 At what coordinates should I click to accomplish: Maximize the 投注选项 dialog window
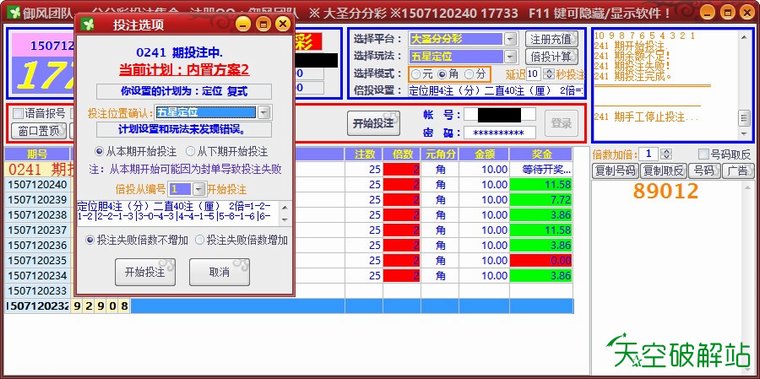(x=263, y=24)
